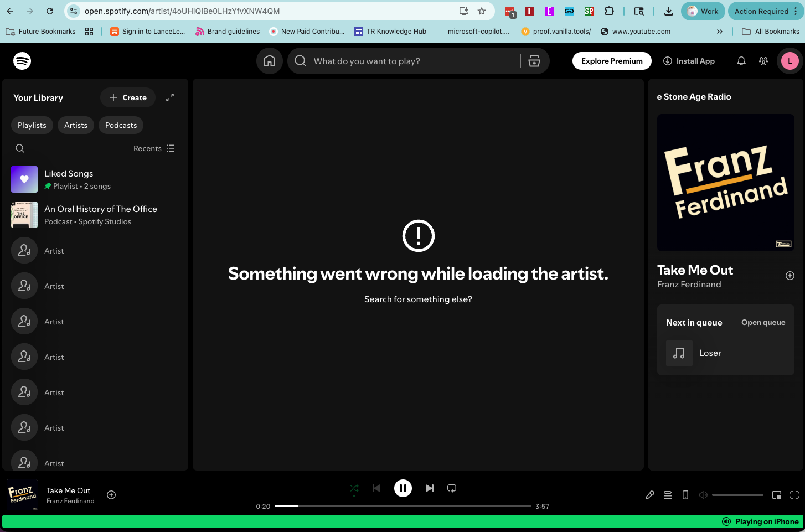The width and height of the screenshot is (805, 532).
Task: Open the Chrome extensions puzzle icon
Action: (x=609, y=11)
